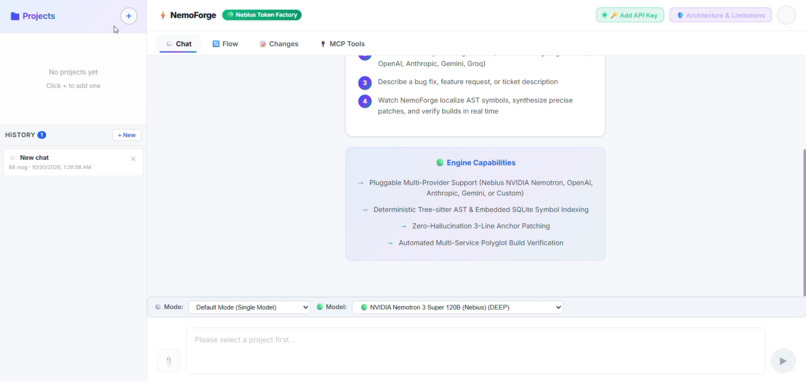Click the Deterministic Tree-sitter AST text line
806x381 pixels.
(x=481, y=210)
